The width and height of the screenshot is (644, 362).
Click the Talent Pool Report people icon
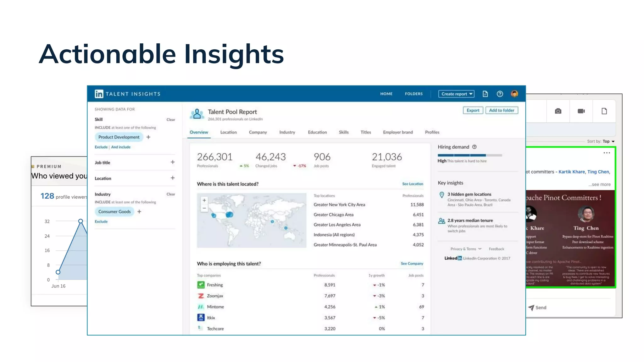click(197, 114)
